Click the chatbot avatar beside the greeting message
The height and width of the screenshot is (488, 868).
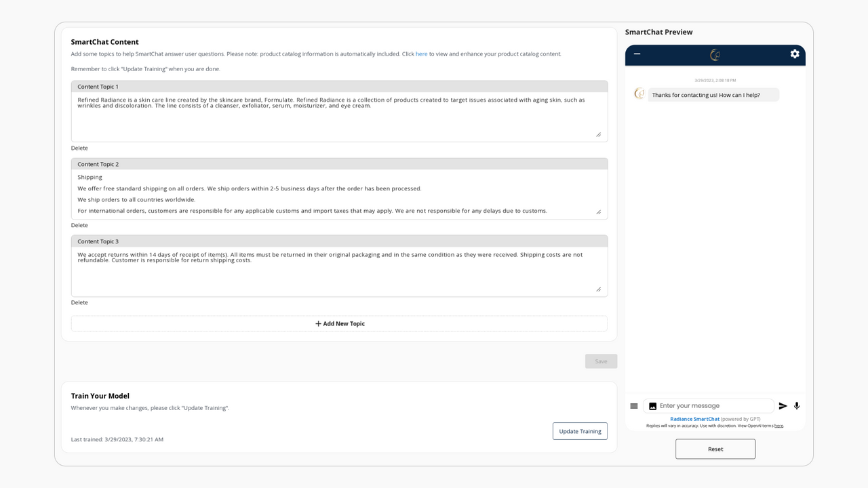[638, 94]
